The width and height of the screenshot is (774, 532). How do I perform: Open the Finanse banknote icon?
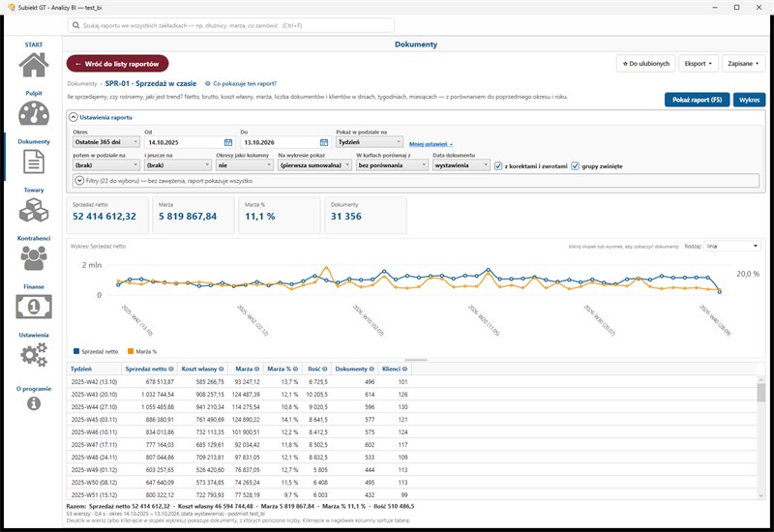click(x=34, y=307)
